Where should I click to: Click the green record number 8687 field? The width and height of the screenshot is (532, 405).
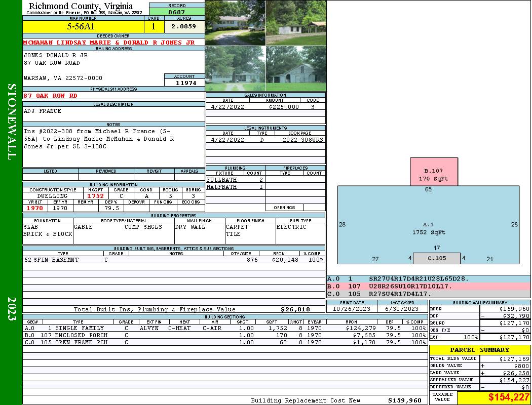176,12
